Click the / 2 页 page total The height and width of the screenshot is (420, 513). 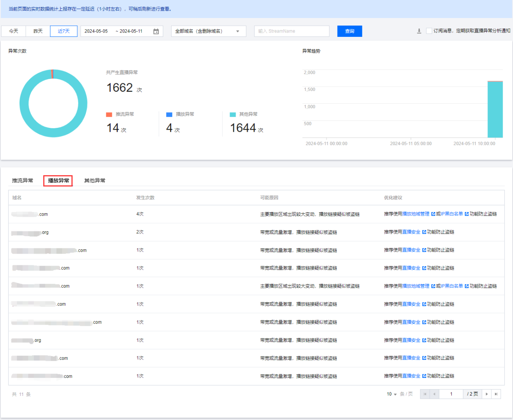[473, 394]
